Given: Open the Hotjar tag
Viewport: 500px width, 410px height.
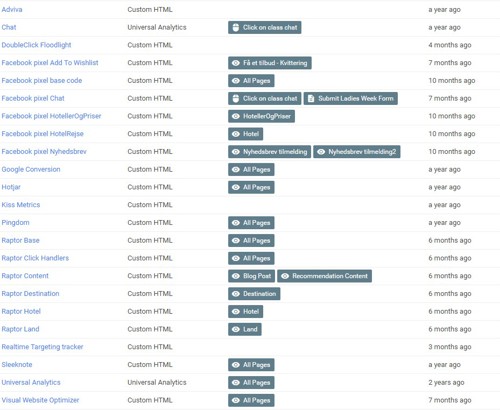Looking at the screenshot, I should [11, 187].
